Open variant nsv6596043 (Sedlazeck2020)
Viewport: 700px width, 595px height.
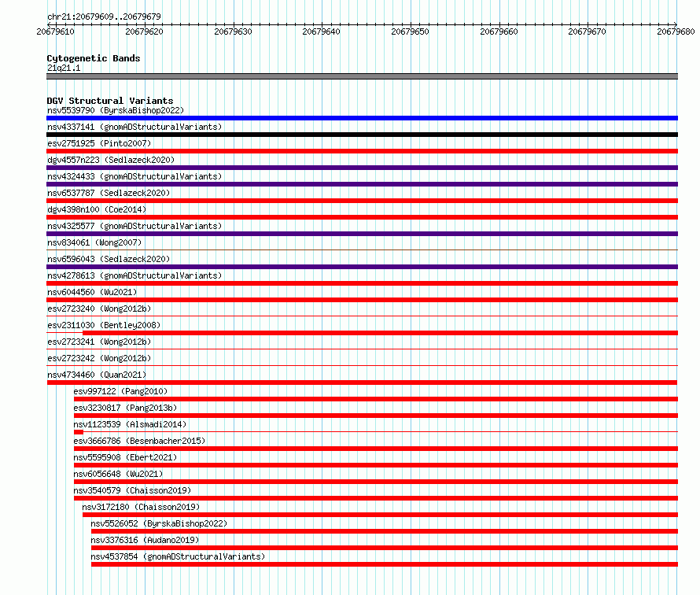(x=109, y=259)
